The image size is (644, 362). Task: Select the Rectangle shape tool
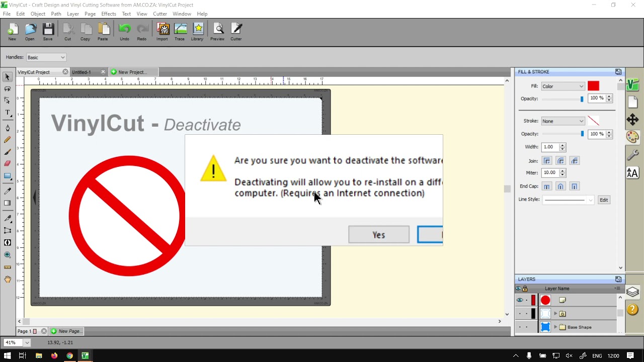click(8, 176)
